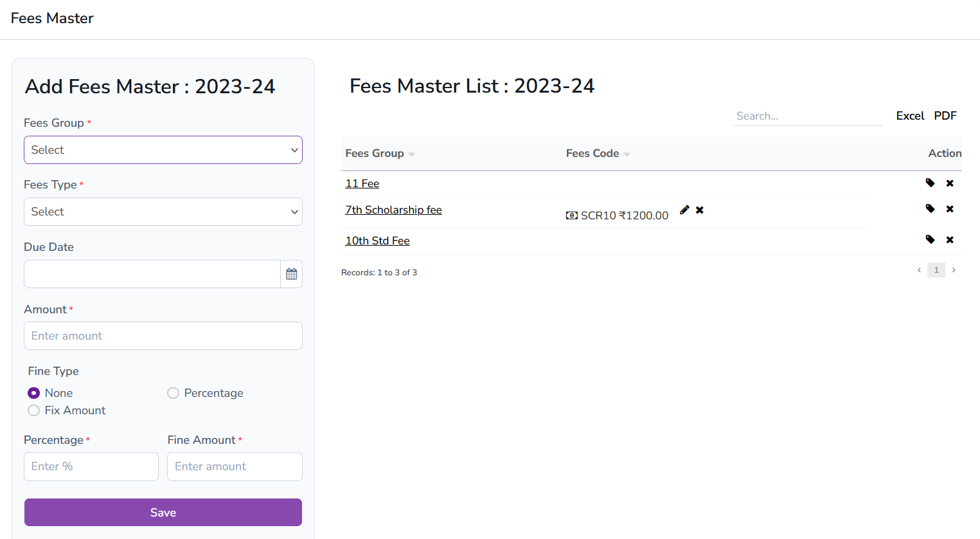Click the tag icon for 7th Scholarship fee

tap(930, 208)
